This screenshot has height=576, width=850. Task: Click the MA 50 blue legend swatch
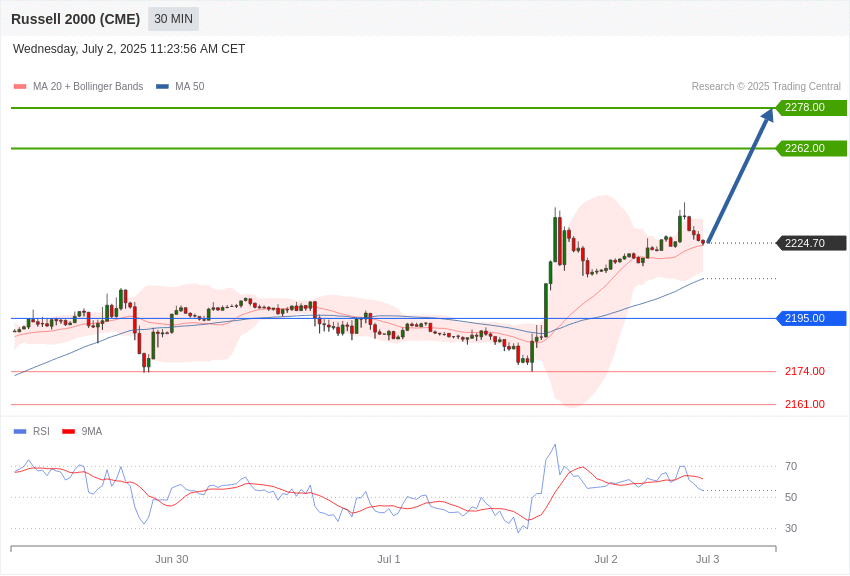(162, 87)
